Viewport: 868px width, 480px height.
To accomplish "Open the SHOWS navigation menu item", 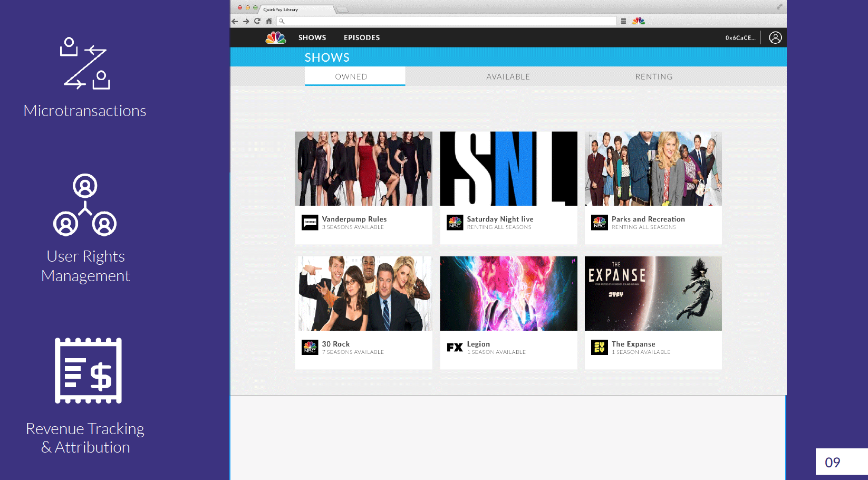I will [312, 37].
